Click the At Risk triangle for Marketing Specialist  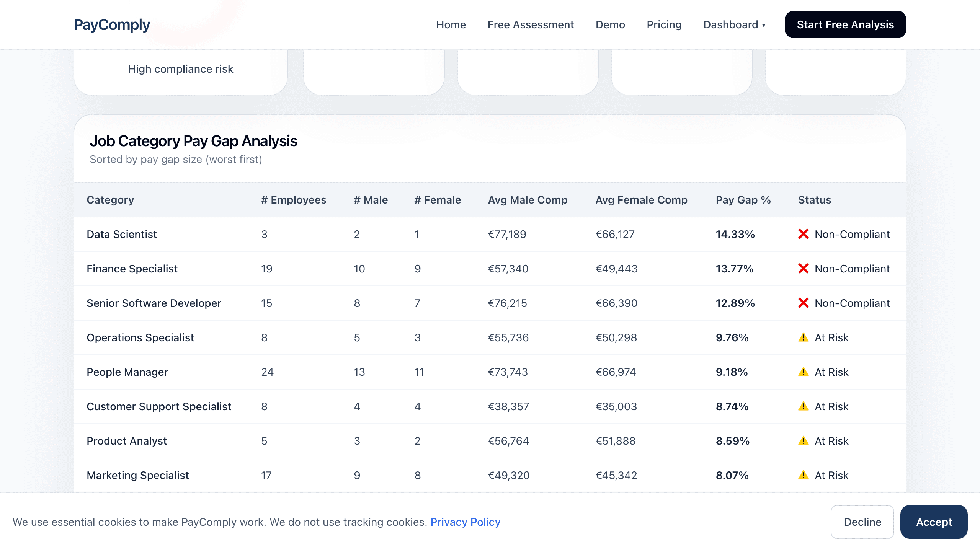pyautogui.click(x=804, y=475)
